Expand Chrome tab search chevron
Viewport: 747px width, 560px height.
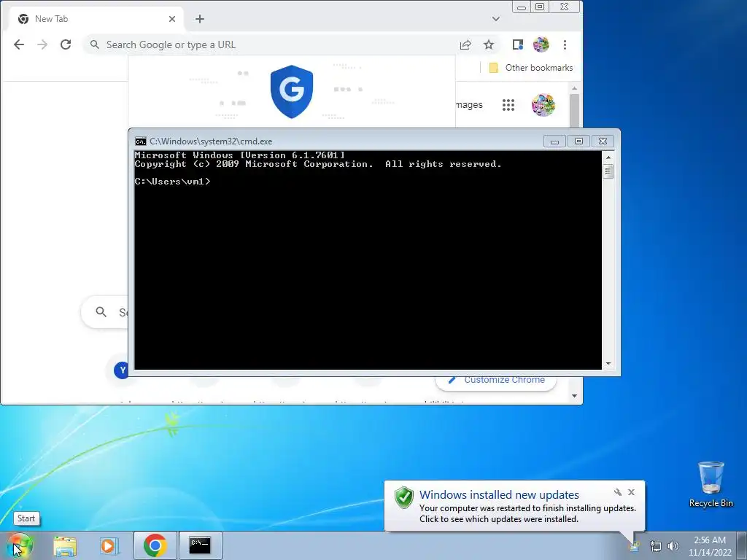click(496, 19)
